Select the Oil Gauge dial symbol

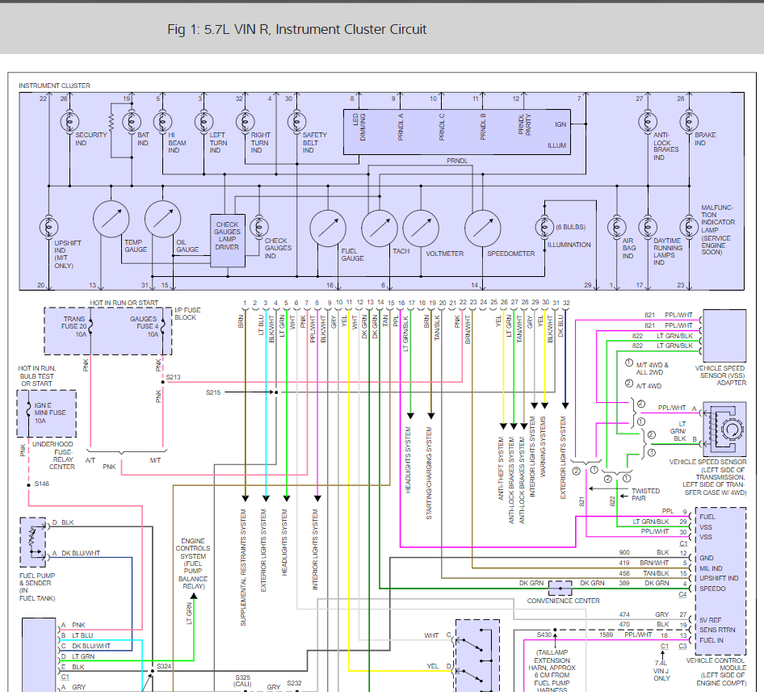point(163,219)
